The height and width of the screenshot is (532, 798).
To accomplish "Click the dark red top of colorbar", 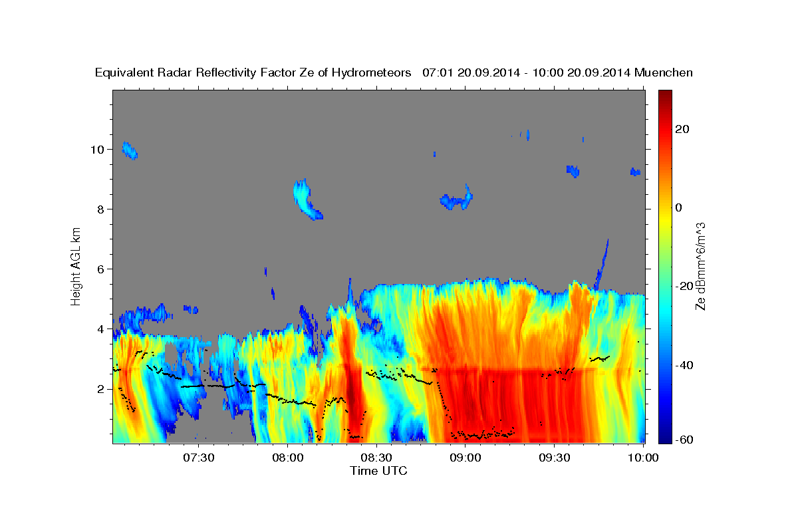I will tap(665, 96).
